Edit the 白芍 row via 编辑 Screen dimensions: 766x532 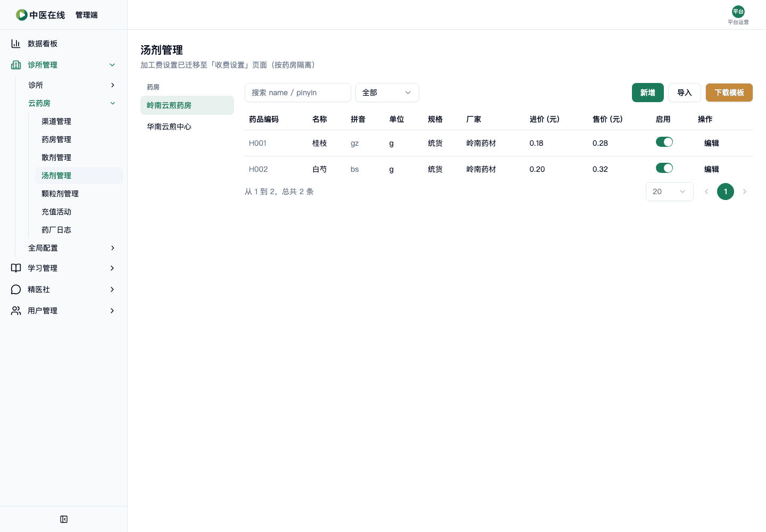pos(712,169)
